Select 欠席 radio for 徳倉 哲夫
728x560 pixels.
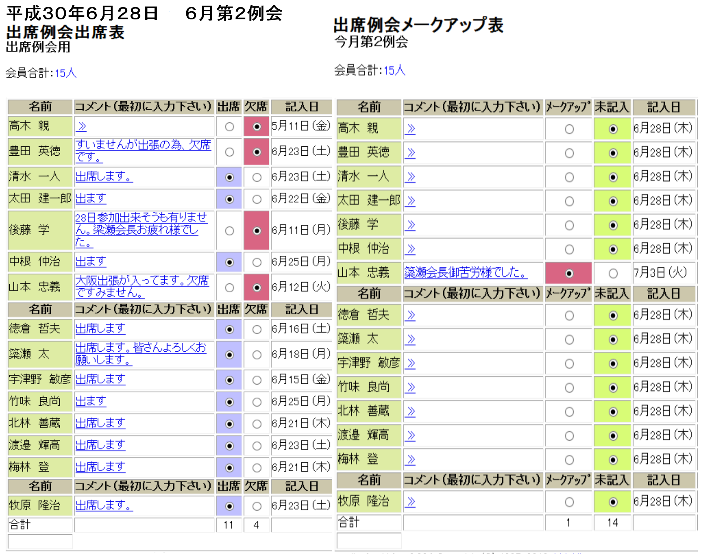[257, 329]
